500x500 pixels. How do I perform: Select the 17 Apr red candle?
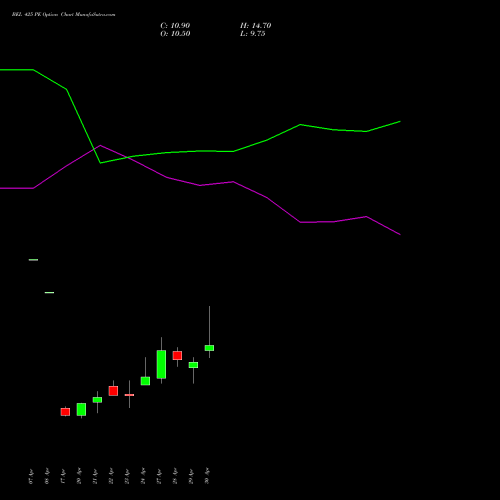click(x=65, y=412)
